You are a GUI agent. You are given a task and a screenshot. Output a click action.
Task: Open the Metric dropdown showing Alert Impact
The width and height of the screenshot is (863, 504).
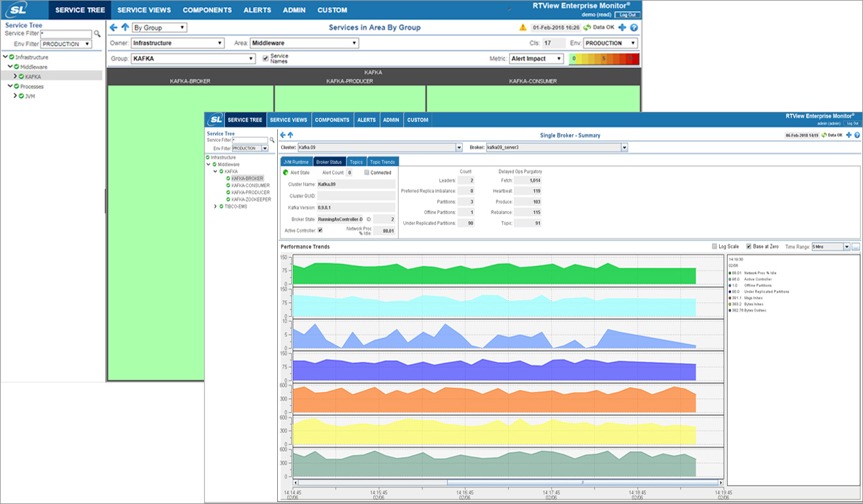coord(536,58)
